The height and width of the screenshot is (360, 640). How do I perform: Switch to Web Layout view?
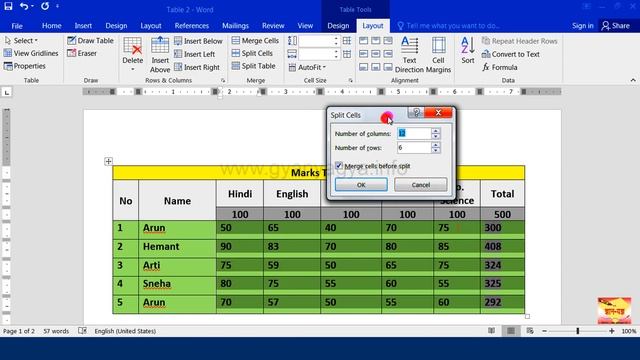coord(530,331)
